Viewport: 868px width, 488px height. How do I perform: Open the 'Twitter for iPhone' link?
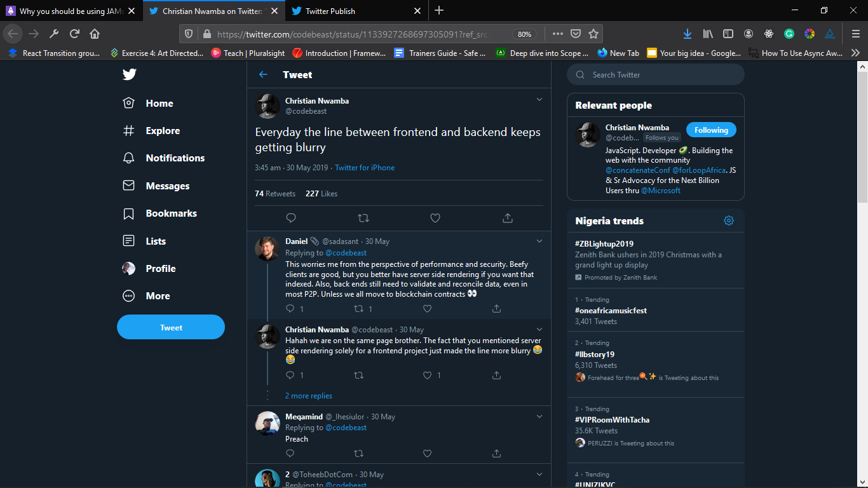(365, 168)
